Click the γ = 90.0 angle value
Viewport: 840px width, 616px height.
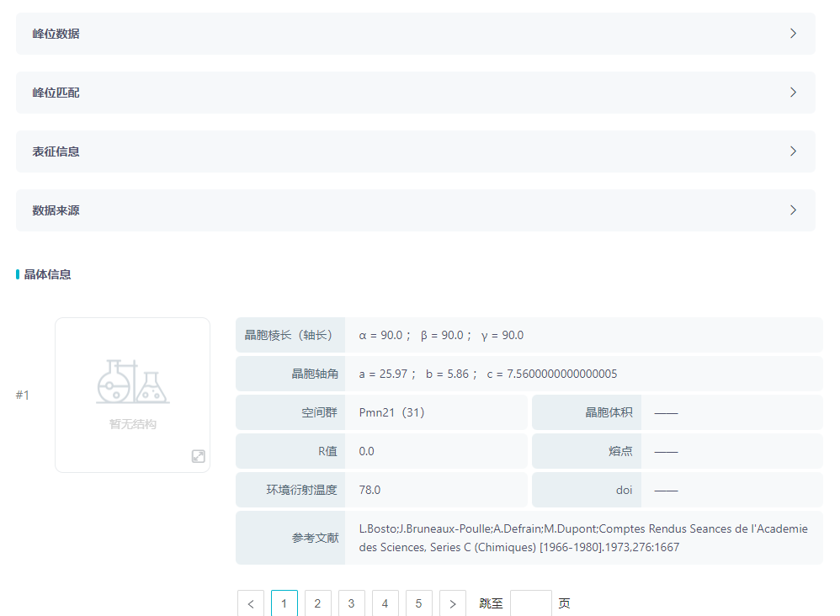[x=502, y=335]
